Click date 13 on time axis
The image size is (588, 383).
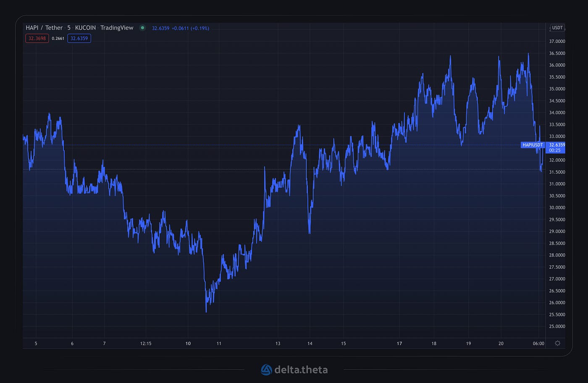pos(278,344)
